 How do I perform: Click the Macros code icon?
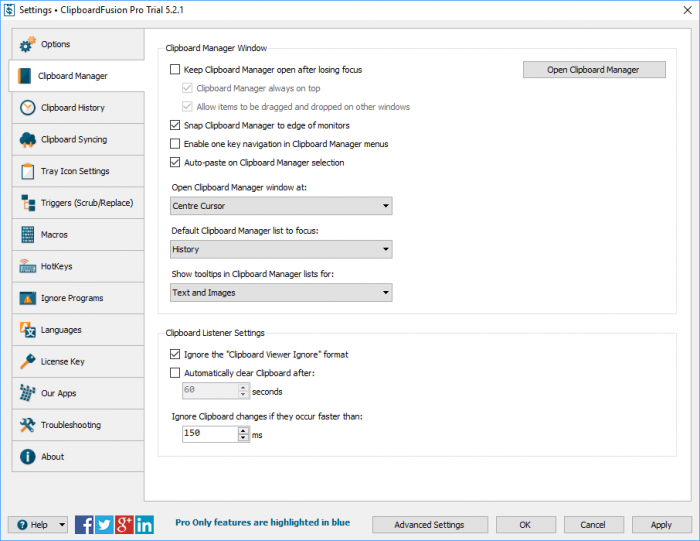28,234
